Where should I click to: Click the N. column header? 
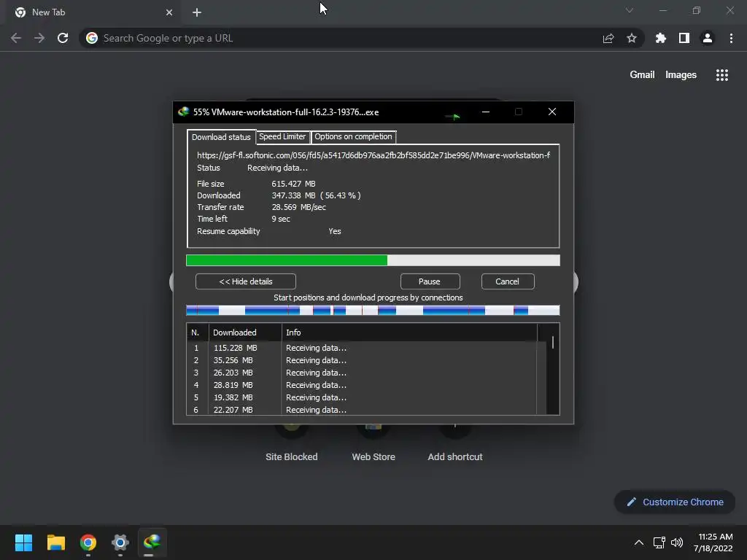pos(198,332)
